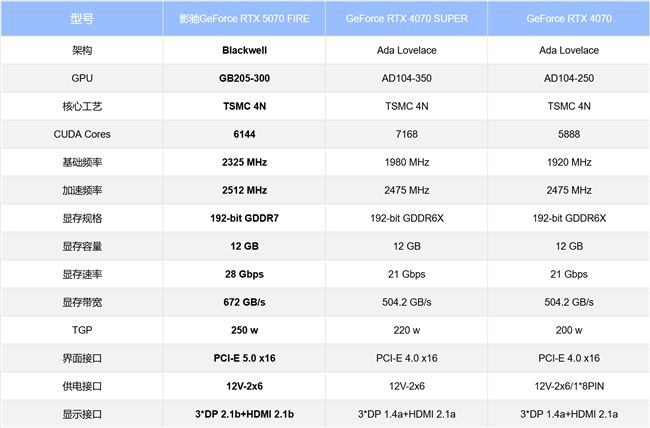Select the AD104-250 GPU cell

coord(569,78)
